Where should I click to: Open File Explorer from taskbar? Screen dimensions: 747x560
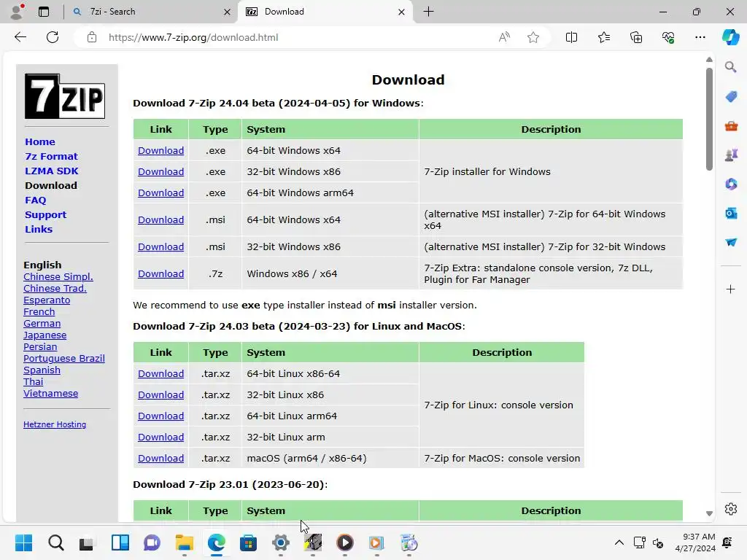[x=185, y=542]
